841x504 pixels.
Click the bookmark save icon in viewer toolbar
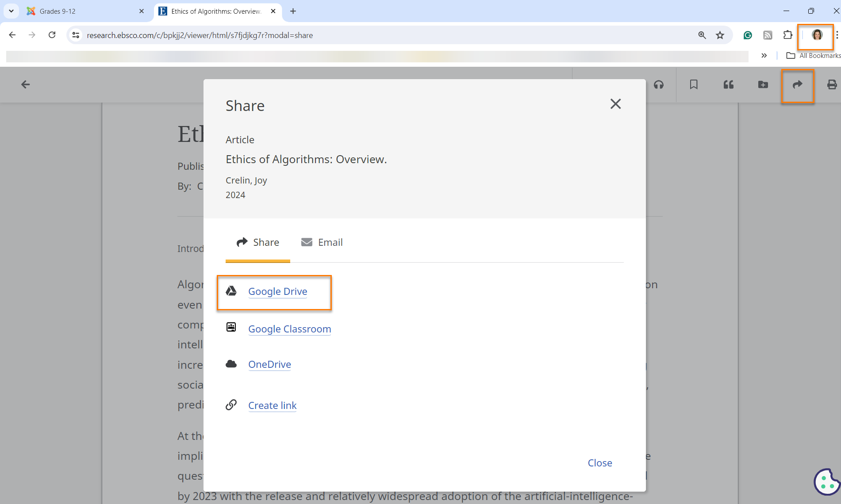[x=694, y=84]
